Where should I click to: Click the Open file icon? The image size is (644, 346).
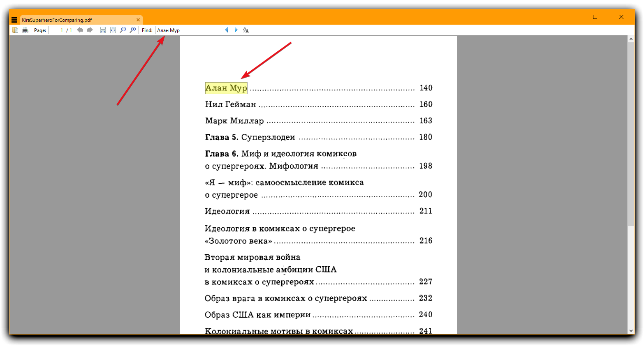click(15, 30)
